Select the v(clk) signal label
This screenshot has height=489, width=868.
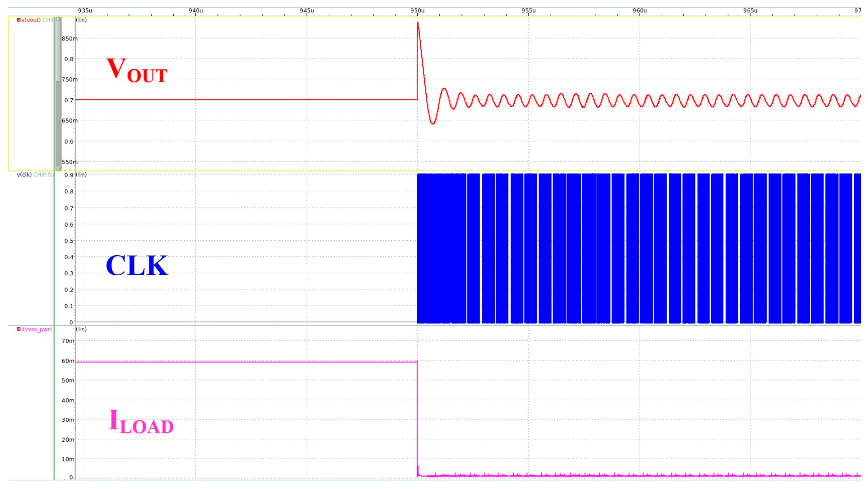point(24,175)
